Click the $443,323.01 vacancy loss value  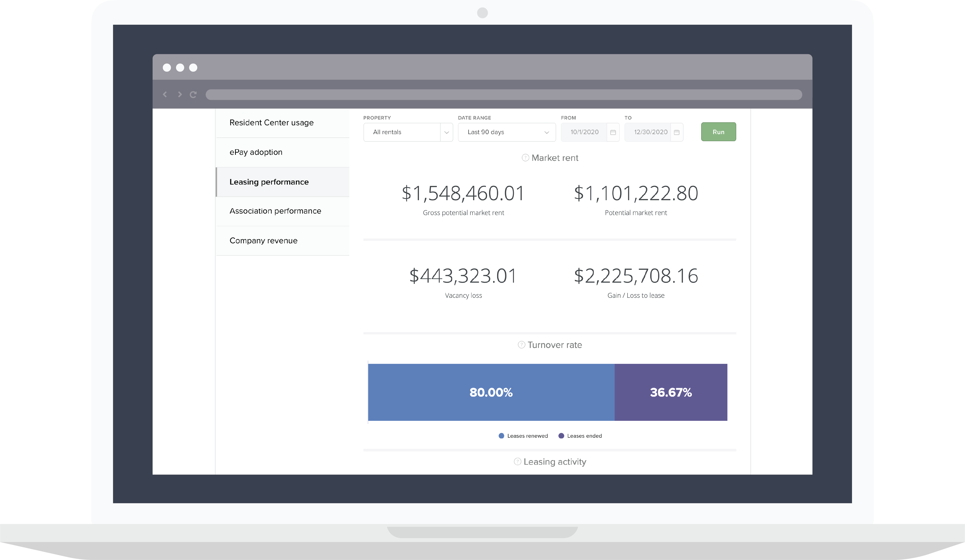[x=463, y=276]
